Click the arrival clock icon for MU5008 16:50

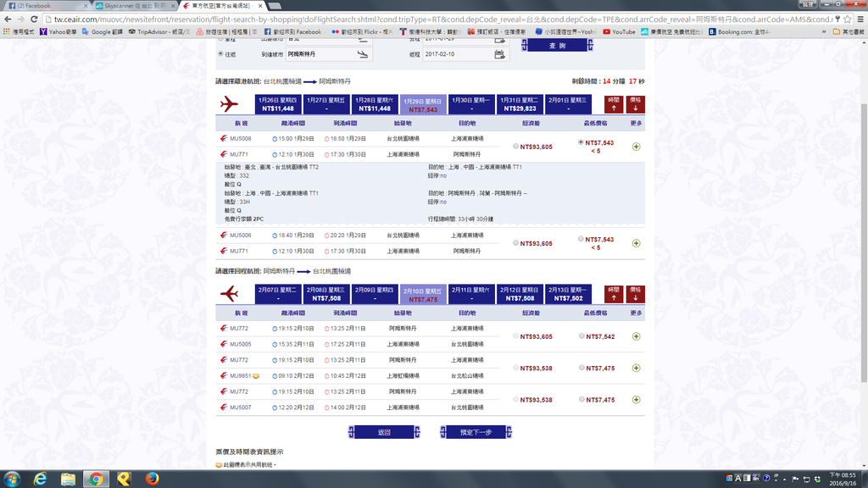[326, 139]
